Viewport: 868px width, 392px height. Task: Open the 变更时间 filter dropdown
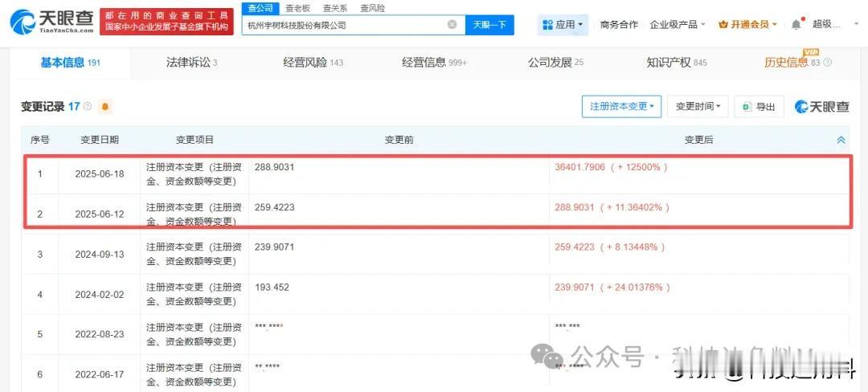[698, 106]
